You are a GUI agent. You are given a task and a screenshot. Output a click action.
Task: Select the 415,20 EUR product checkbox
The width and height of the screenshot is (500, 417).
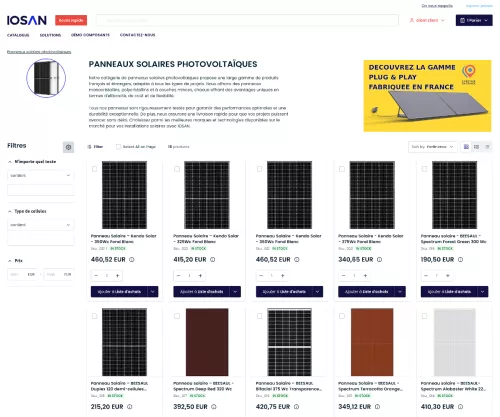[177, 169]
